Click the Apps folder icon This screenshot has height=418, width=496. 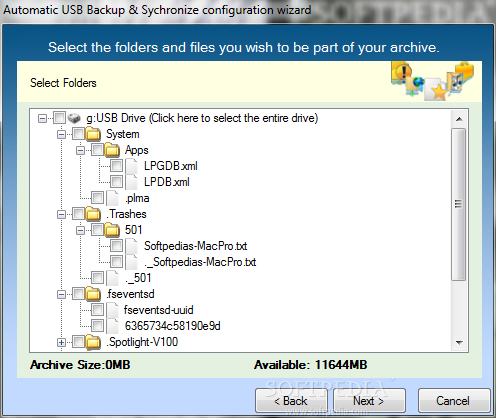[112, 150]
